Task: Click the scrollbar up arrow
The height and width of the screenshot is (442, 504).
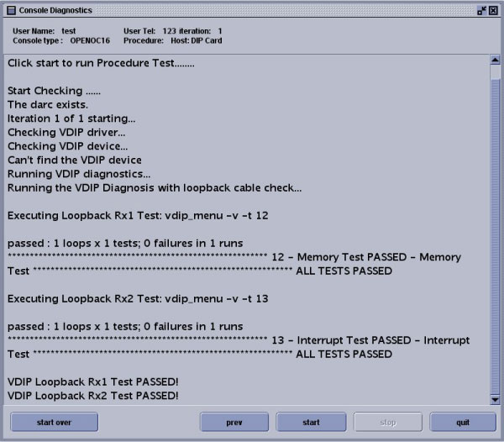Action: [x=495, y=61]
